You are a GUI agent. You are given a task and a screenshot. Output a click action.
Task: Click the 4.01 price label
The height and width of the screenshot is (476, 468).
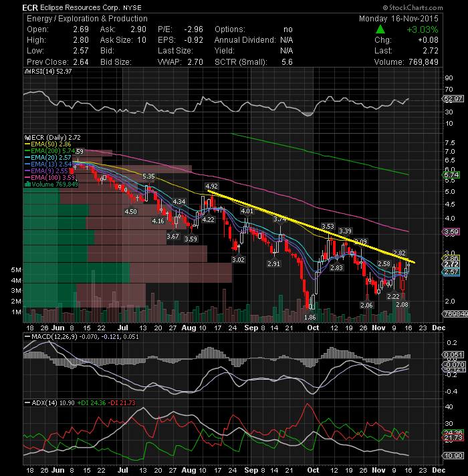247,211
